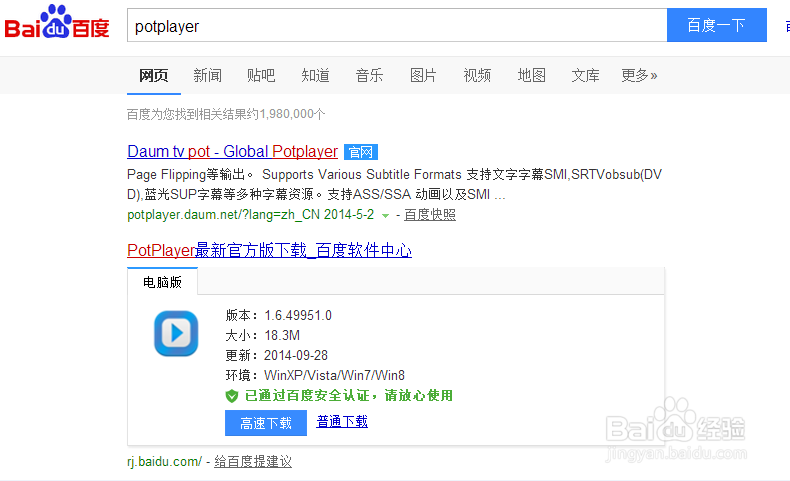Click the search box containing potplayer
This screenshot has height=481, width=790.
coord(397,25)
